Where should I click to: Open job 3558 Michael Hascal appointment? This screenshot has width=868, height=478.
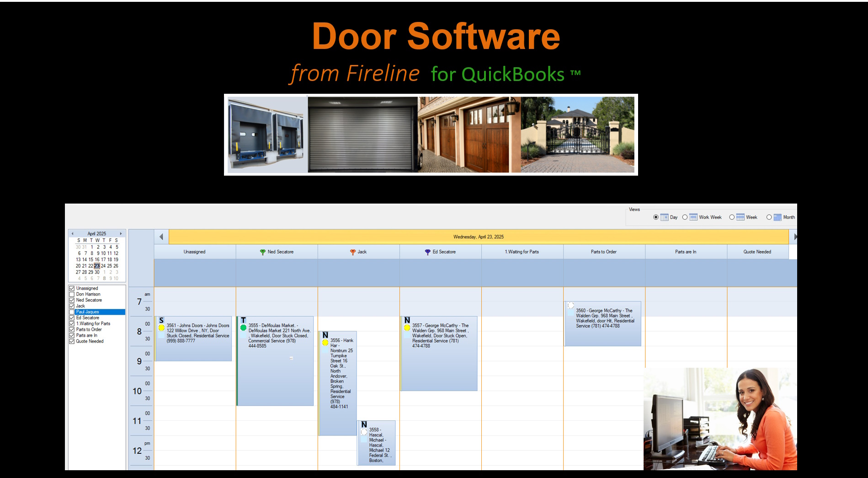point(376,443)
